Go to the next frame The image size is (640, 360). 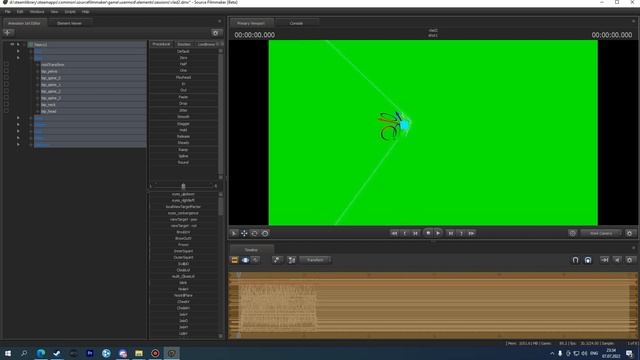pyautogui.click(x=451, y=233)
